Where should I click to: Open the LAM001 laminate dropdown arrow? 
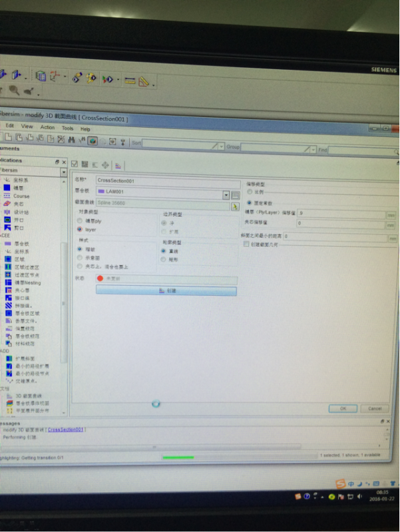pyautogui.click(x=226, y=195)
